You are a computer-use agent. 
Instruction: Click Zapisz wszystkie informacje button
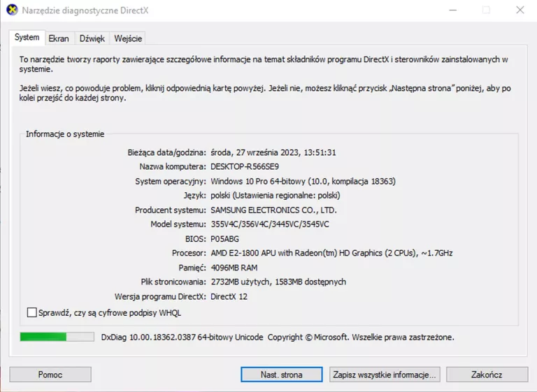385,375
